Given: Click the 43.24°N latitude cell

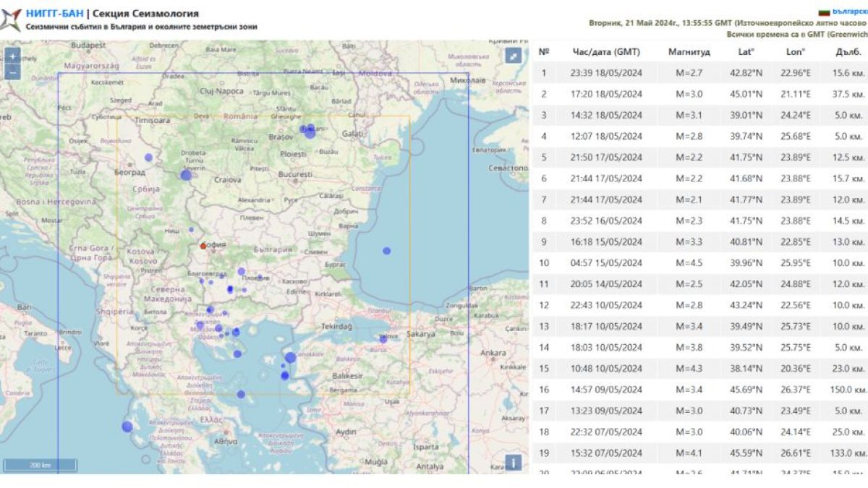Looking at the screenshot, I should coord(746,305).
